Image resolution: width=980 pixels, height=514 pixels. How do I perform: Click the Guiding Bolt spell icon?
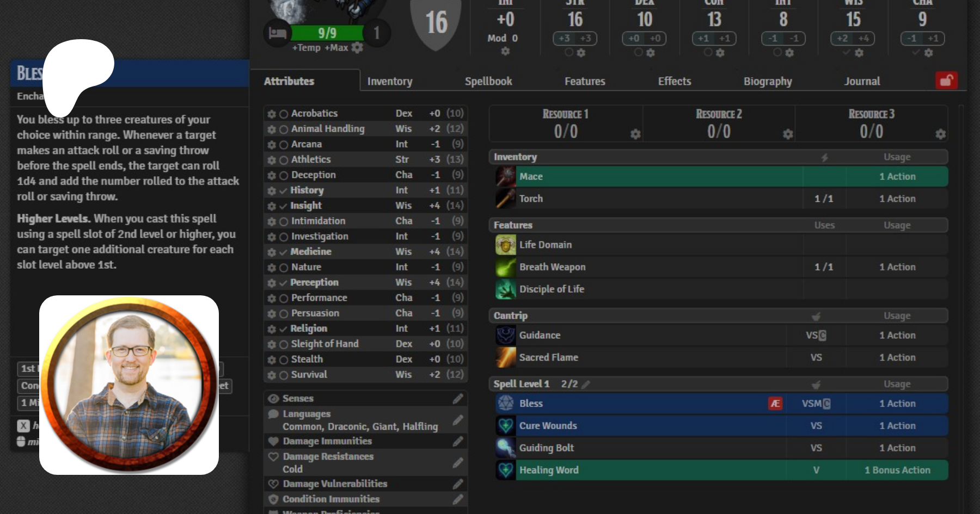point(505,448)
